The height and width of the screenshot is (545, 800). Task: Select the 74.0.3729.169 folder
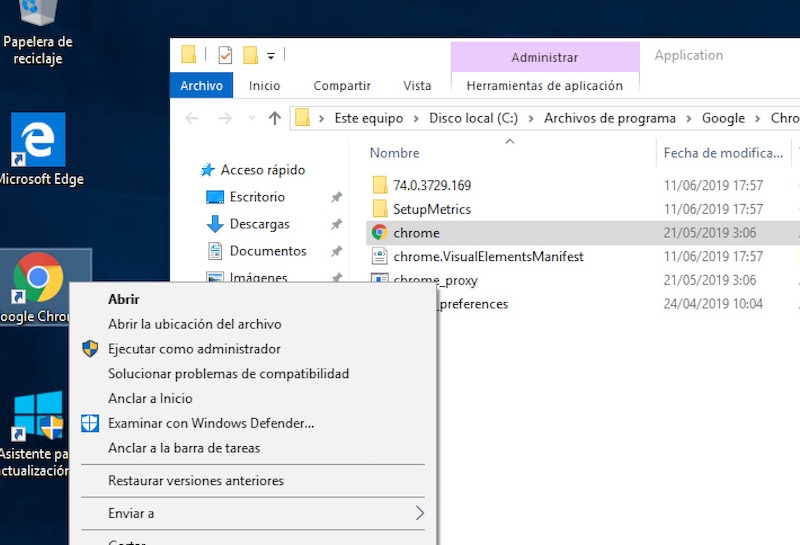point(432,185)
